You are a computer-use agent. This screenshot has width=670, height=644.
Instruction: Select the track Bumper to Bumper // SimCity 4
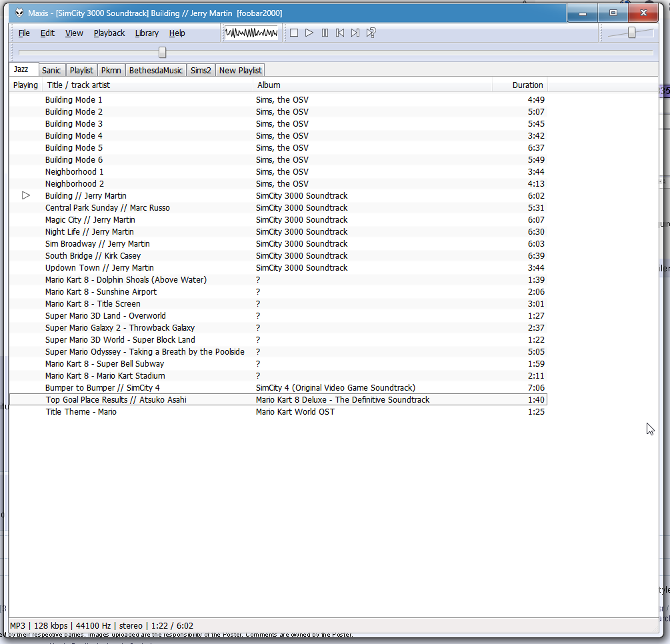click(x=278, y=387)
